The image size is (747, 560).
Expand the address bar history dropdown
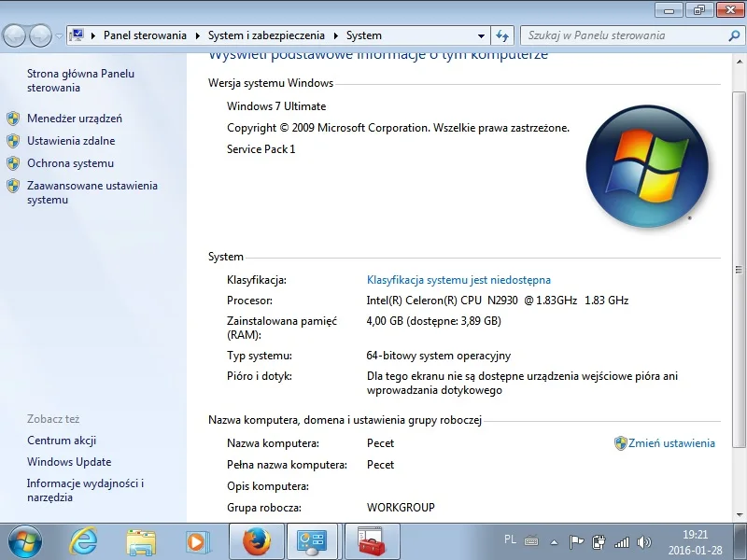pyautogui.click(x=480, y=35)
